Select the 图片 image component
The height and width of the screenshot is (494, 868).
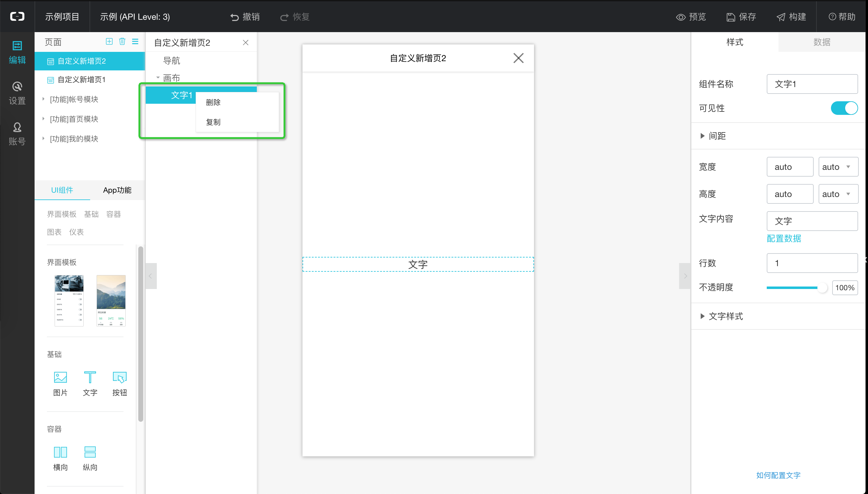coord(61,384)
